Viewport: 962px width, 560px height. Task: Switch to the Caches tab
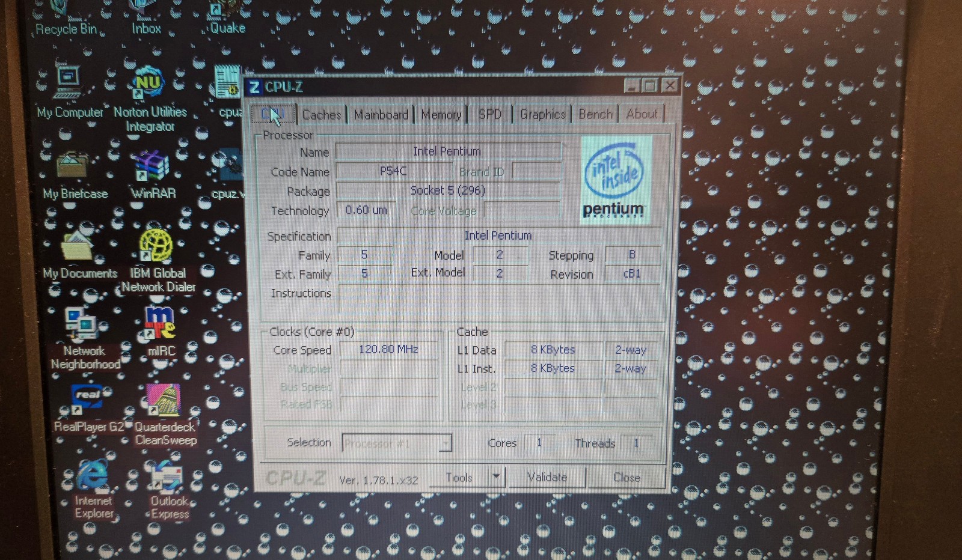click(x=322, y=114)
